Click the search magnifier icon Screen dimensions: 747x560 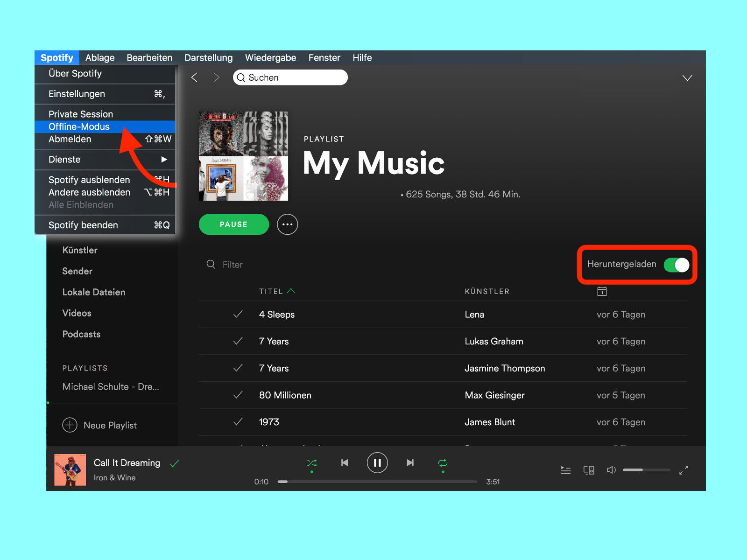[241, 77]
